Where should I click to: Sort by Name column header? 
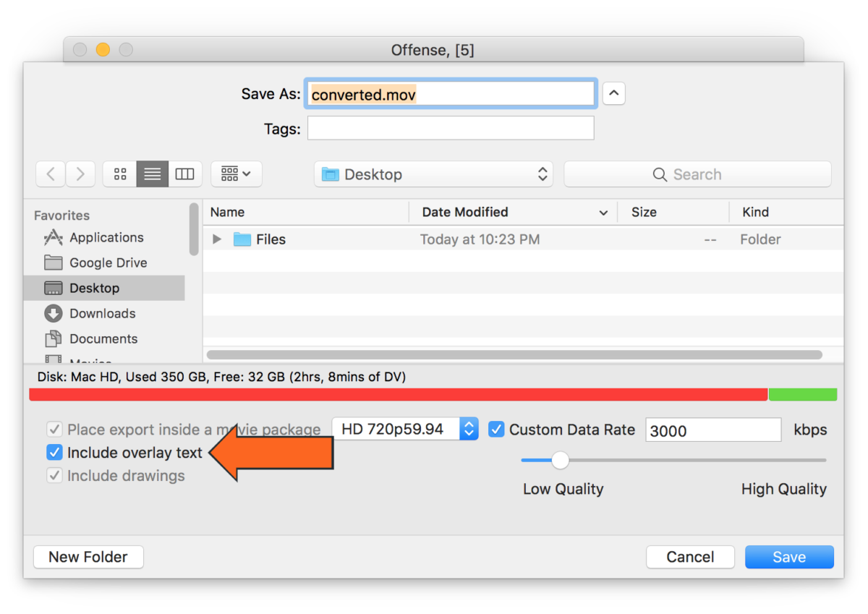click(227, 212)
